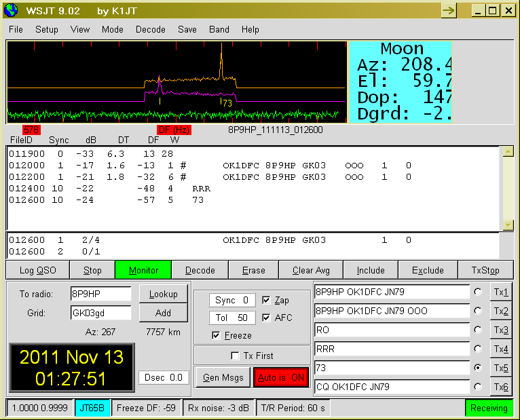Viewport: 520px width, 420px height.
Task: Click the Log QSO button
Action: pos(38,270)
